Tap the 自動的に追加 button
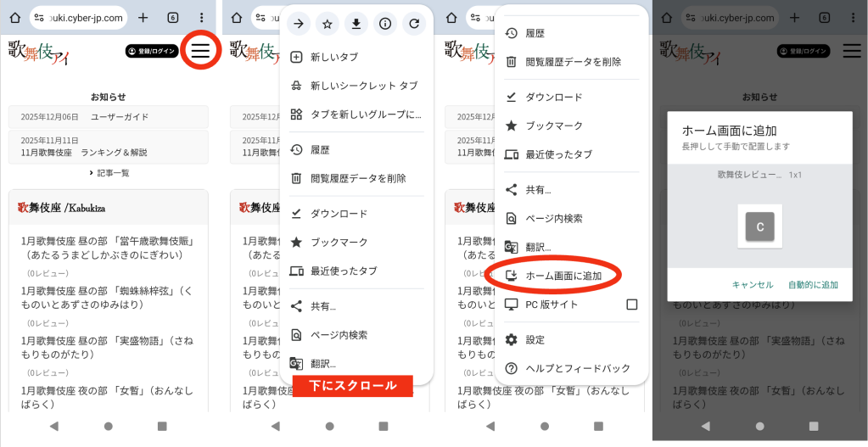Viewport: 868px width, 447px height. coord(812,285)
